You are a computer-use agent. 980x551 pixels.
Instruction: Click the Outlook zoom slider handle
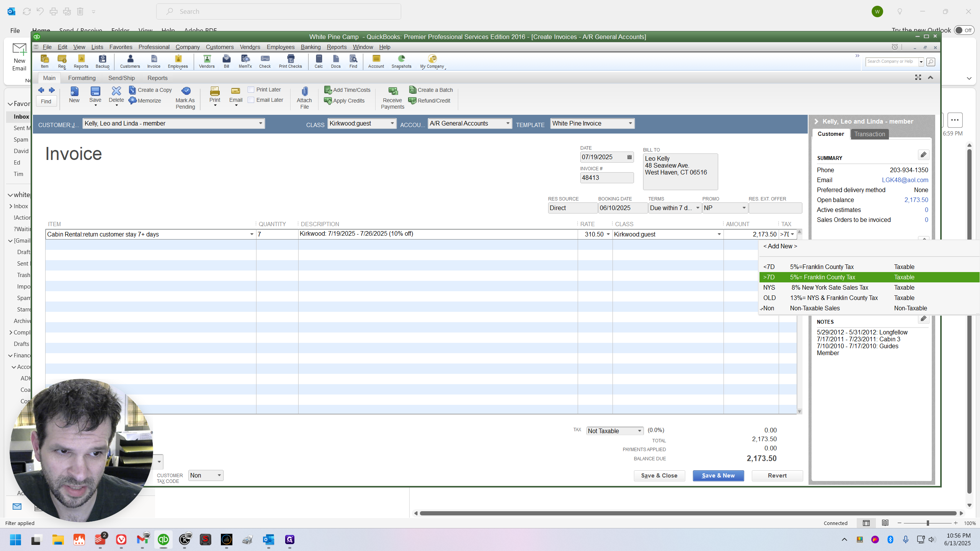928,523
